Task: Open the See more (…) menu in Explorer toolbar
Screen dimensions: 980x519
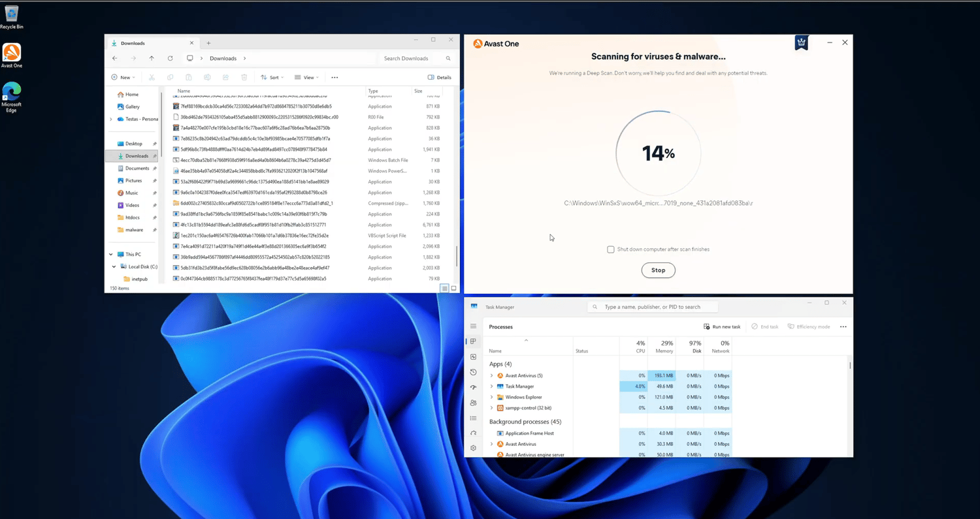Action: pyautogui.click(x=335, y=77)
